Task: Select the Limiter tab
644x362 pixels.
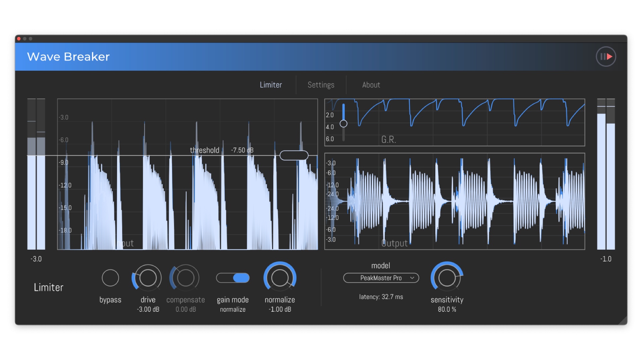Action: (271, 85)
